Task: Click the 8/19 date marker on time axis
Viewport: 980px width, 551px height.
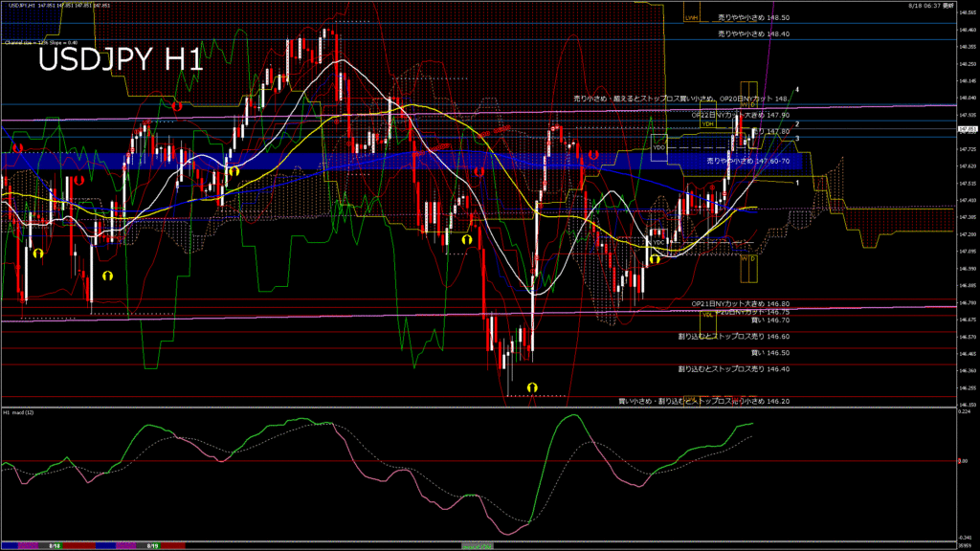Action: [152, 545]
